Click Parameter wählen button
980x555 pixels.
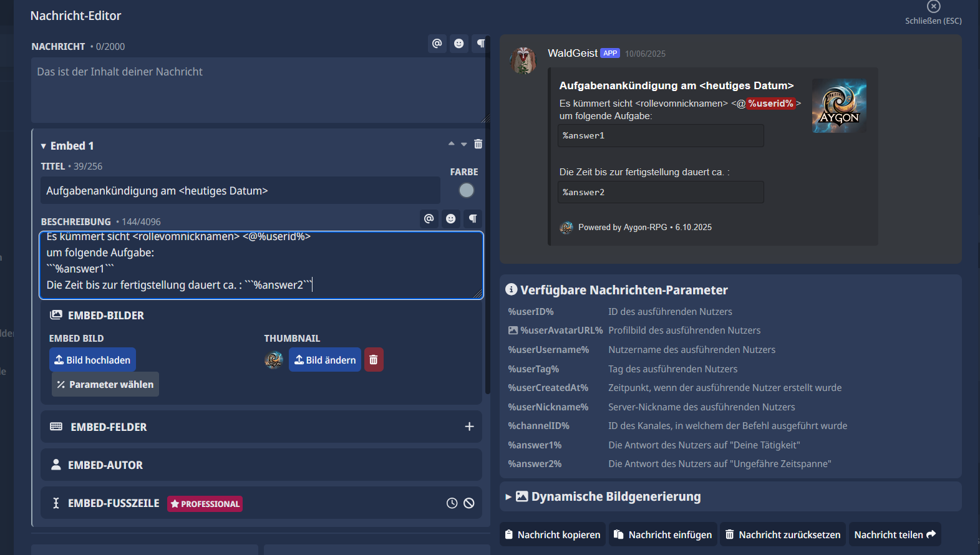[105, 385]
